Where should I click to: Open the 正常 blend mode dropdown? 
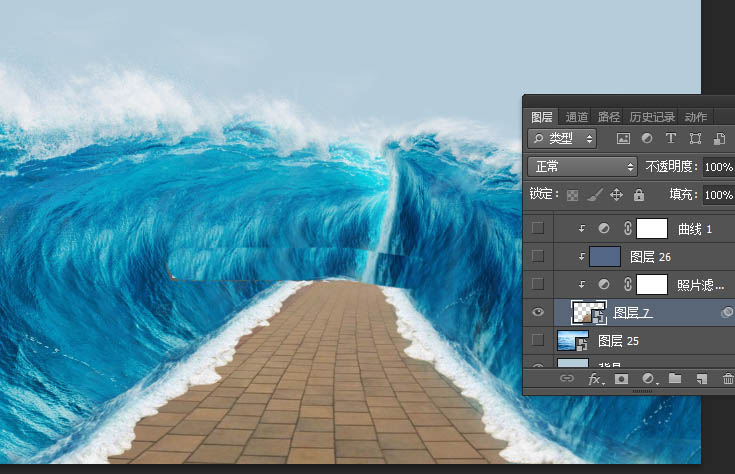pyautogui.click(x=582, y=166)
